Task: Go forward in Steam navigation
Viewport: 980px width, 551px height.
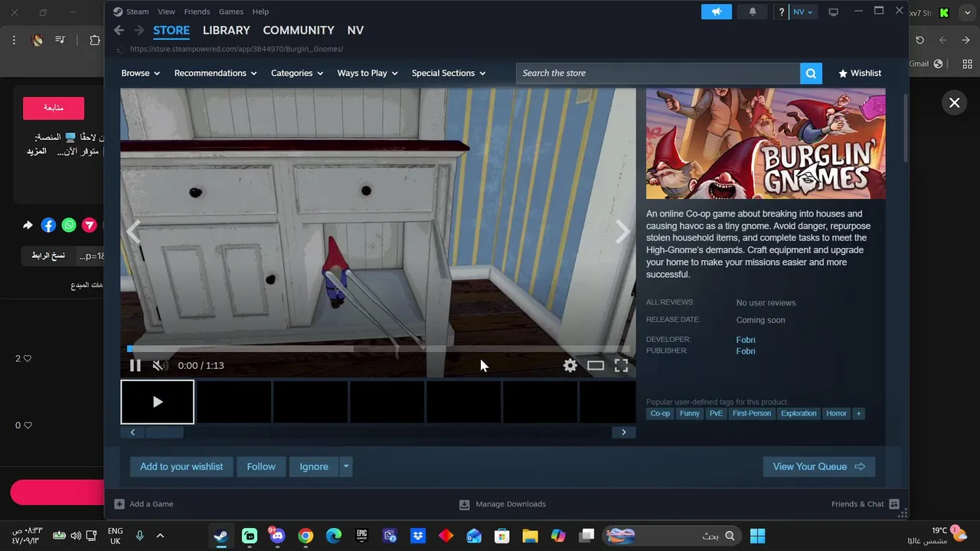Action: tap(139, 30)
